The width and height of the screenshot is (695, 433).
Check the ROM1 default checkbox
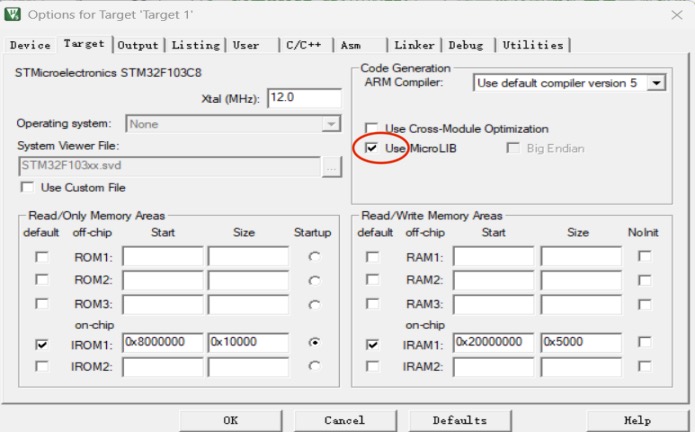pos(42,257)
